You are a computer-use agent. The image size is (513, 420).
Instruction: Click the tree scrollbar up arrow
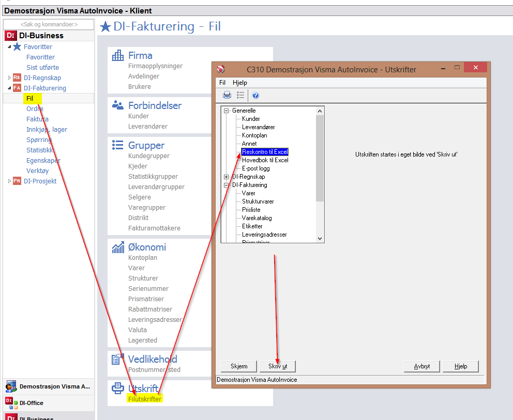[320, 111]
